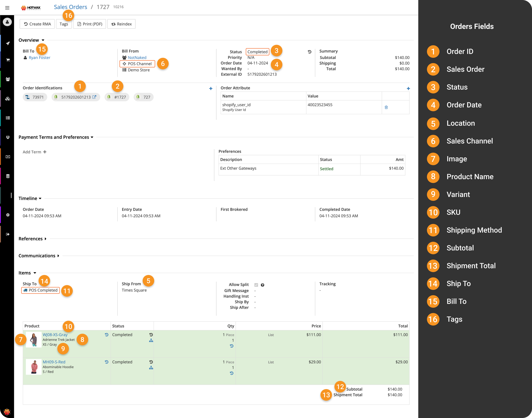
Task: Click the Sales Orders breadcrumb
Action: (x=70, y=7)
